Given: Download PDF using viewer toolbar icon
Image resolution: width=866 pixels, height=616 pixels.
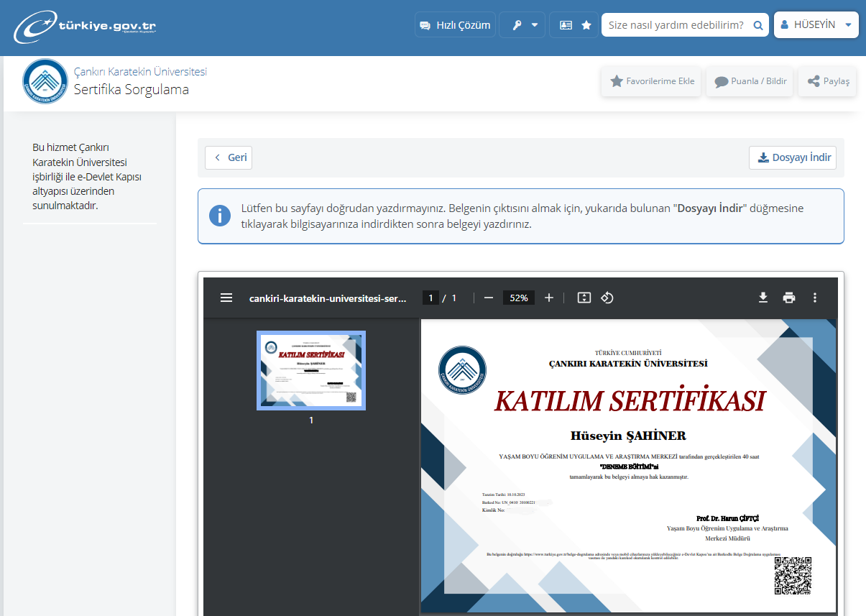Looking at the screenshot, I should coord(763,298).
